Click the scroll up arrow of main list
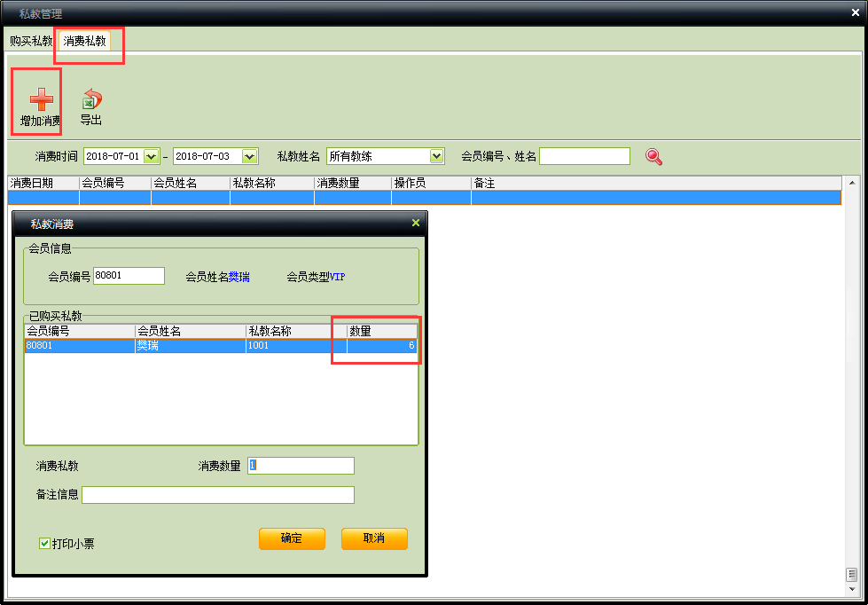 (x=851, y=184)
